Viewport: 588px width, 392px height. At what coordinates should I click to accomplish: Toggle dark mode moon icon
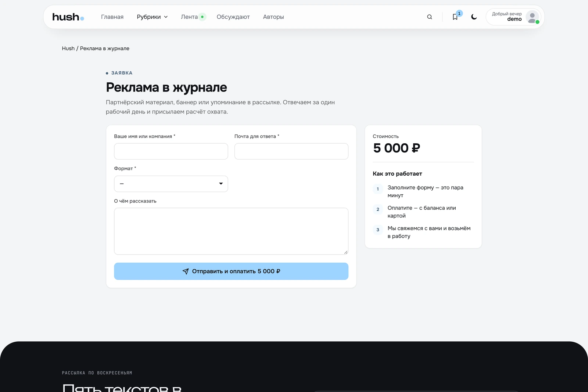tap(474, 17)
